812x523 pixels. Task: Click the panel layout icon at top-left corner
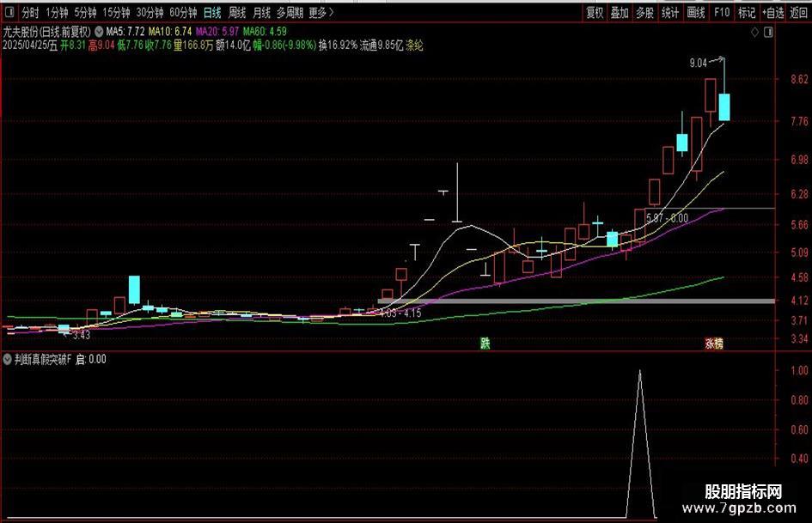[9, 12]
